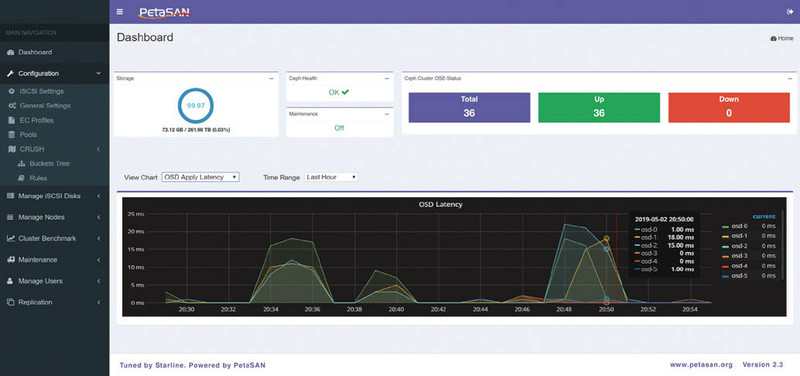Screen dimensions: 800x376
Task: Click the Pools database icon
Action: tap(12, 135)
